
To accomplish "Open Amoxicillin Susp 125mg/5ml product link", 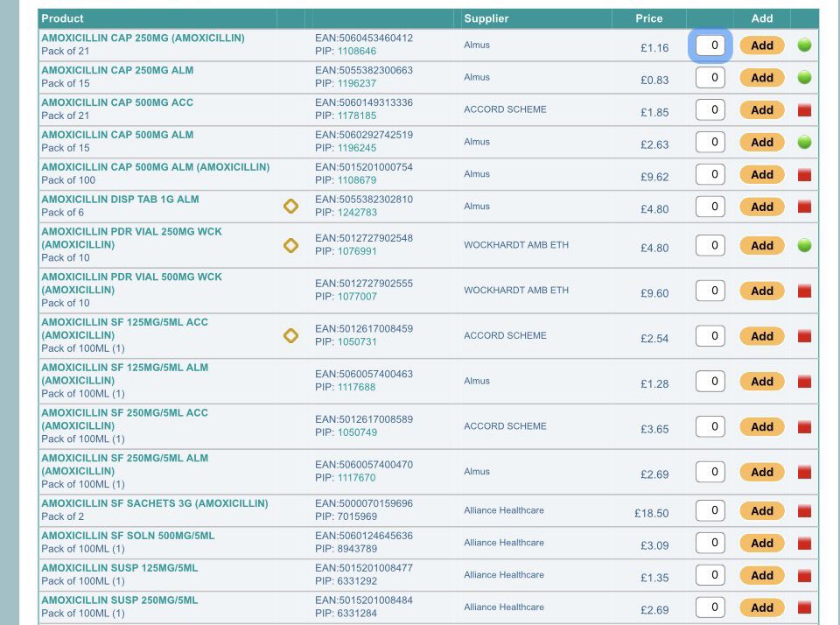I will pyautogui.click(x=120, y=567).
